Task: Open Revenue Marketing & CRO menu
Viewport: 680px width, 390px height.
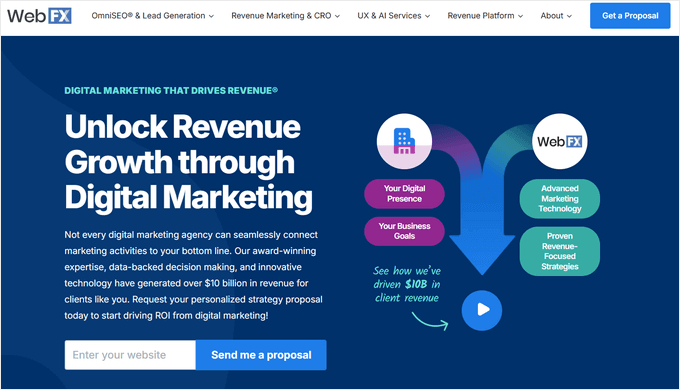Action: (x=285, y=16)
